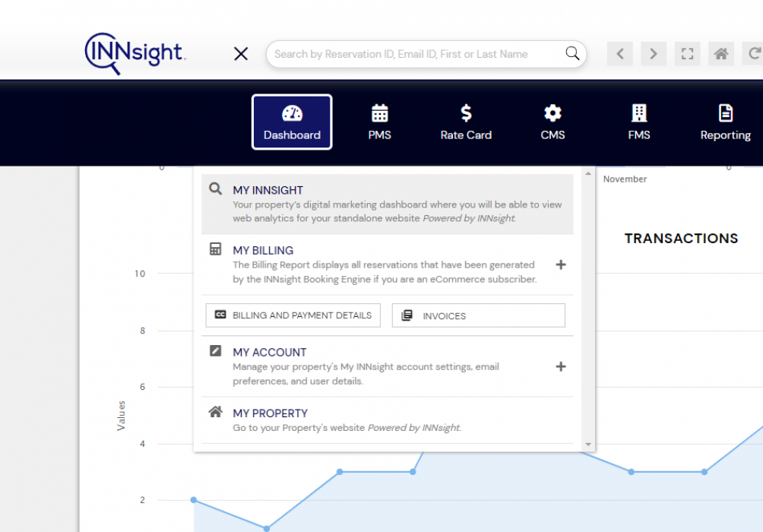Open the CMS gear menu
The height and width of the screenshot is (532, 763).
pos(552,122)
